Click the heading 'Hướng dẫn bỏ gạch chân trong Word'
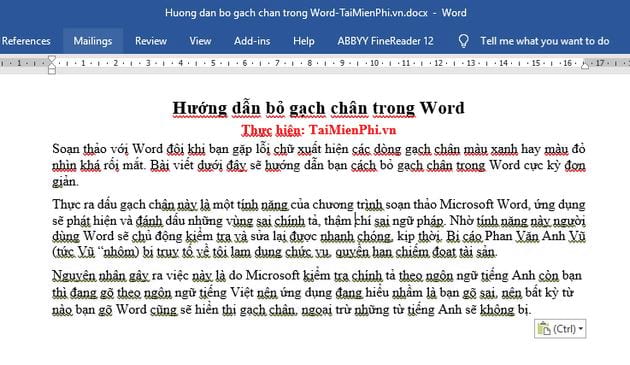 pos(318,108)
